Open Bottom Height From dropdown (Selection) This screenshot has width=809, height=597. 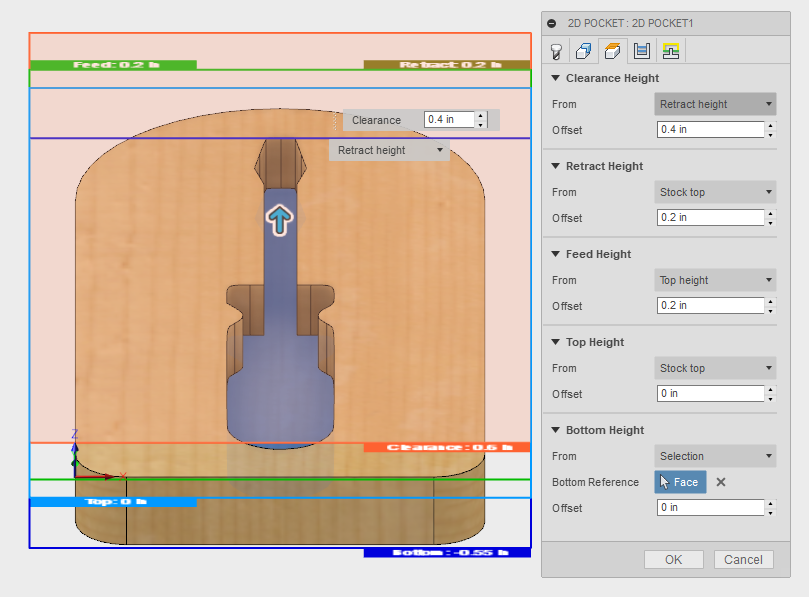click(x=715, y=456)
